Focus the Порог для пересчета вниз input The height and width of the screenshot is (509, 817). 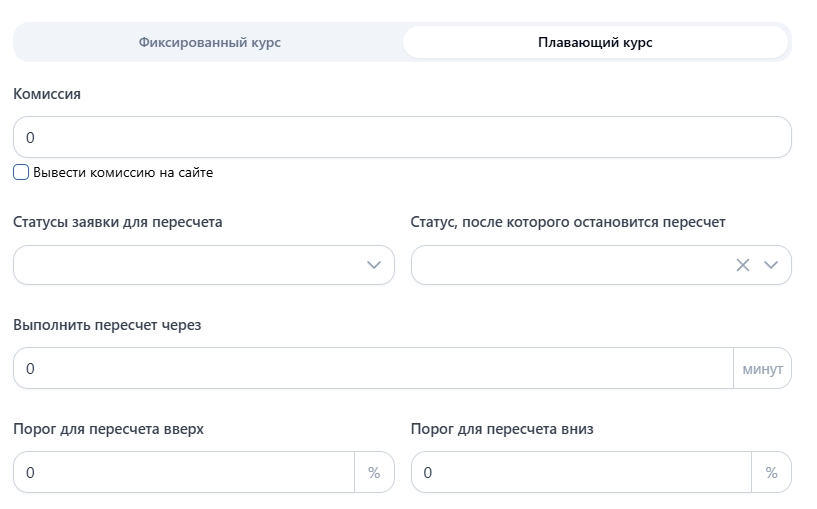[580, 473]
